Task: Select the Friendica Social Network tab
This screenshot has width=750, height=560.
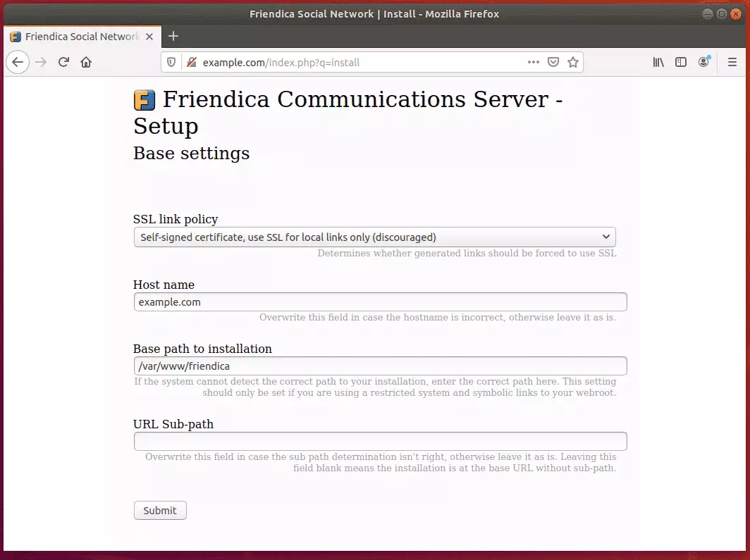Action: tap(82, 37)
